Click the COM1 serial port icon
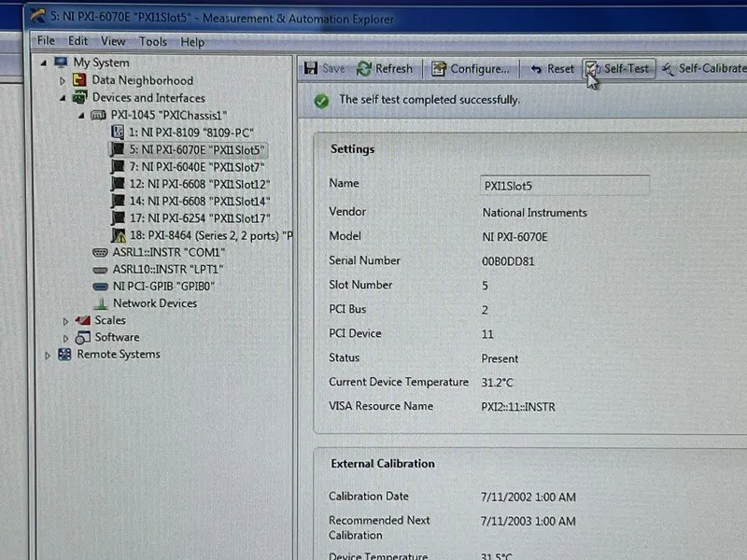This screenshot has height=560, width=747. pos(100,252)
